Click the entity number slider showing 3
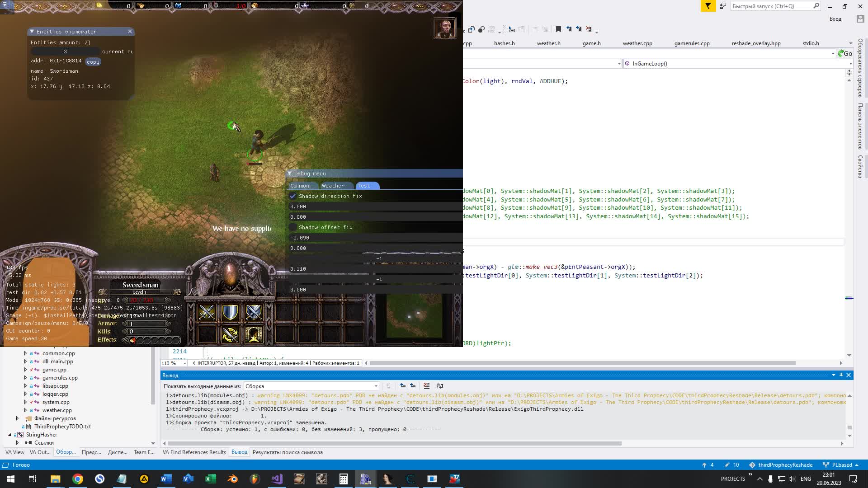The width and height of the screenshot is (868, 488). pos(65,52)
